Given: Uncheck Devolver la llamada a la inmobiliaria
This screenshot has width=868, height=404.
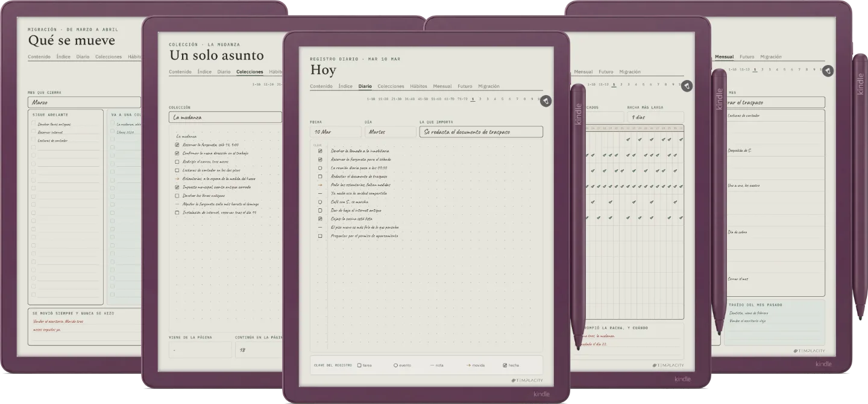Looking at the screenshot, I should (x=320, y=151).
